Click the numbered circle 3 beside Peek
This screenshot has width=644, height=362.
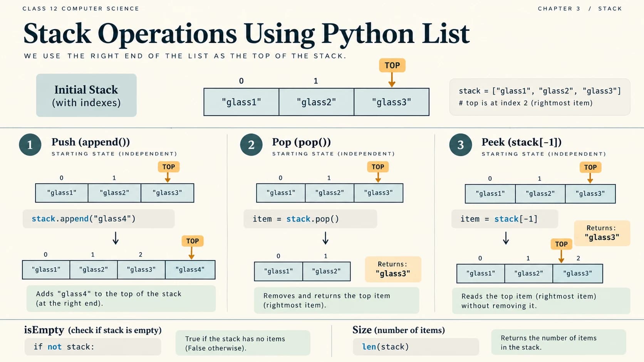click(461, 145)
